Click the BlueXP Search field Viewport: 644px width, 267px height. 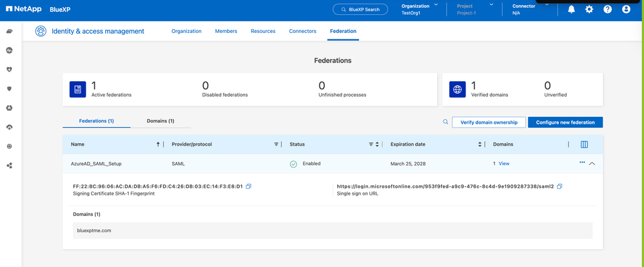point(360,9)
